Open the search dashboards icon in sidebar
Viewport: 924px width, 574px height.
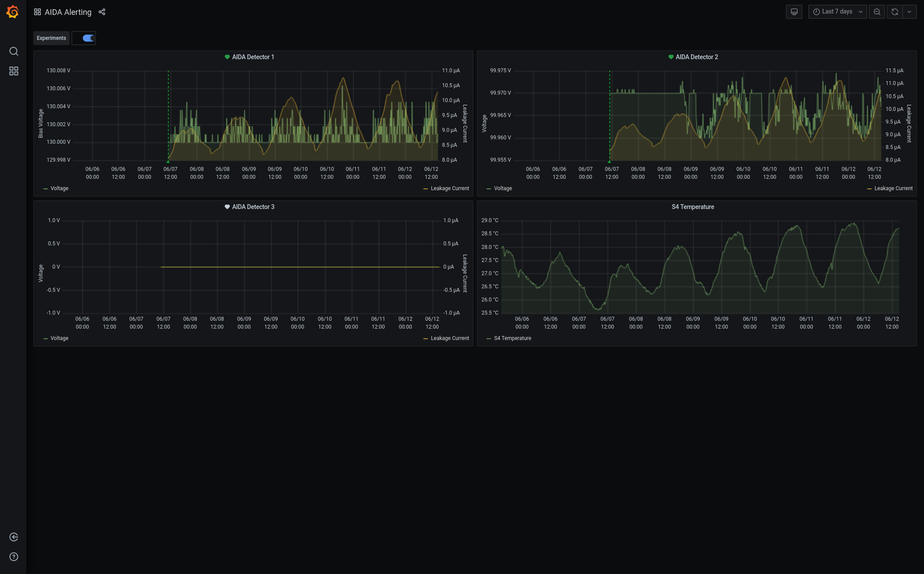14,51
